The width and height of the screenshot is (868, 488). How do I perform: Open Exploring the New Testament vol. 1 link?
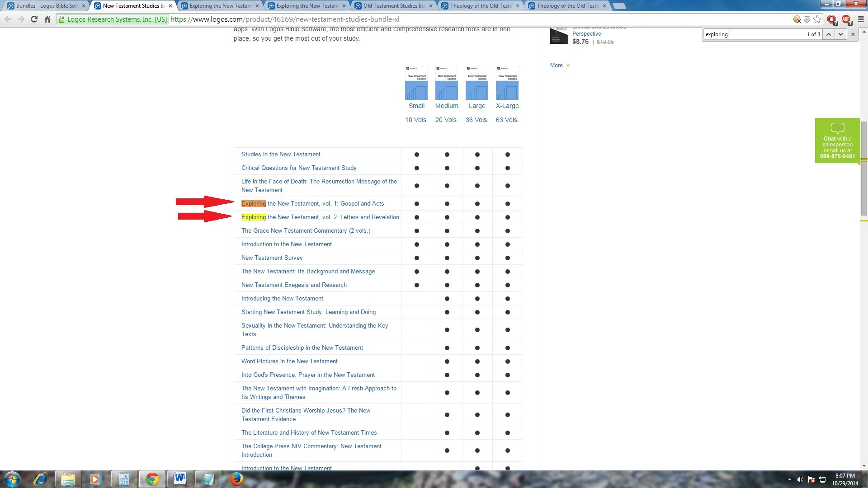[313, 204]
